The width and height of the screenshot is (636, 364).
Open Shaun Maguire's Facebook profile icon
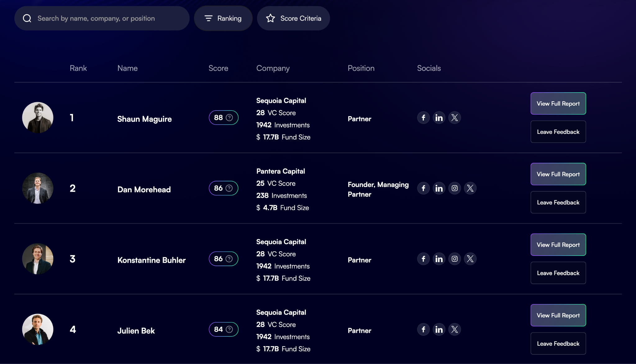pos(423,118)
